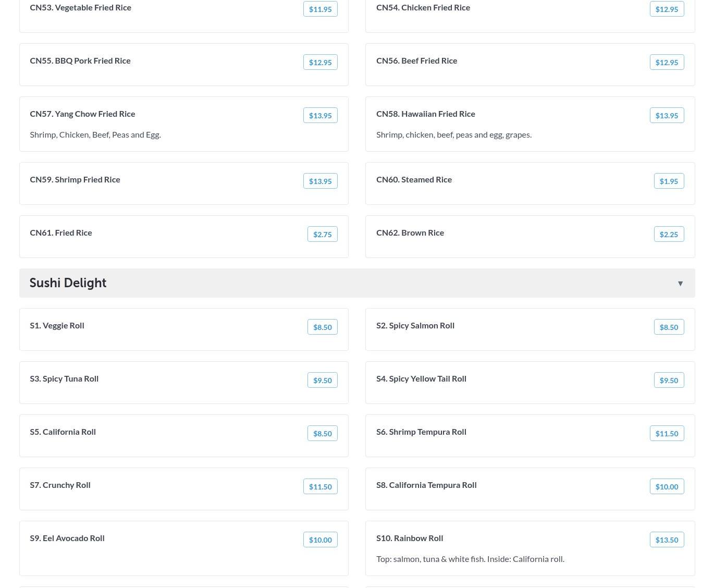
Task: Click the California Roll price button
Action: point(323,433)
